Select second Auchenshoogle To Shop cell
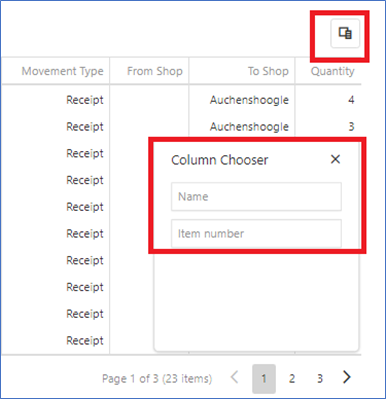386x399 pixels. (249, 127)
